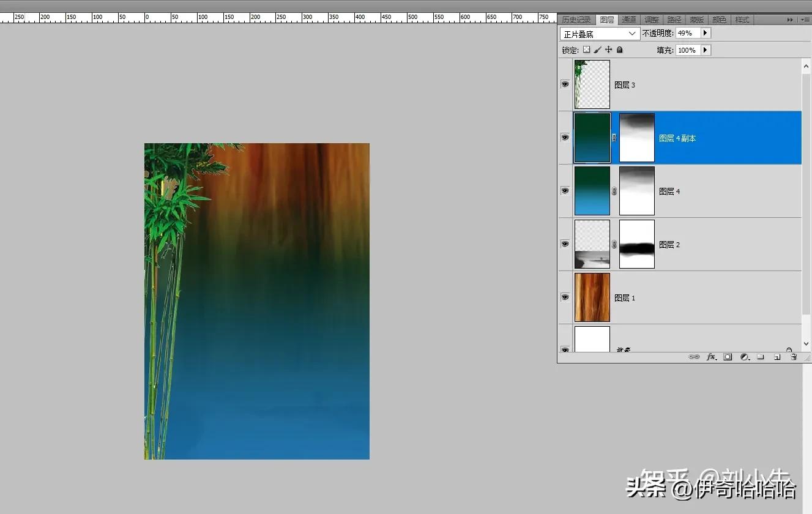Select the 图层 2 layer thumbnail
The height and width of the screenshot is (514, 812).
point(592,244)
